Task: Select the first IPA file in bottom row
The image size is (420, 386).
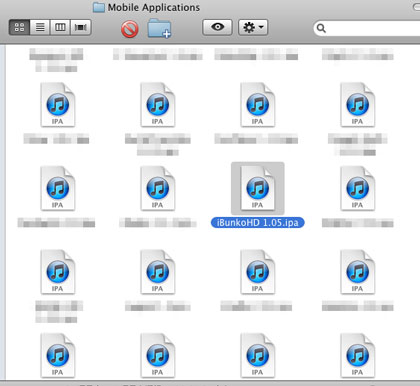Action: [x=57, y=355]
